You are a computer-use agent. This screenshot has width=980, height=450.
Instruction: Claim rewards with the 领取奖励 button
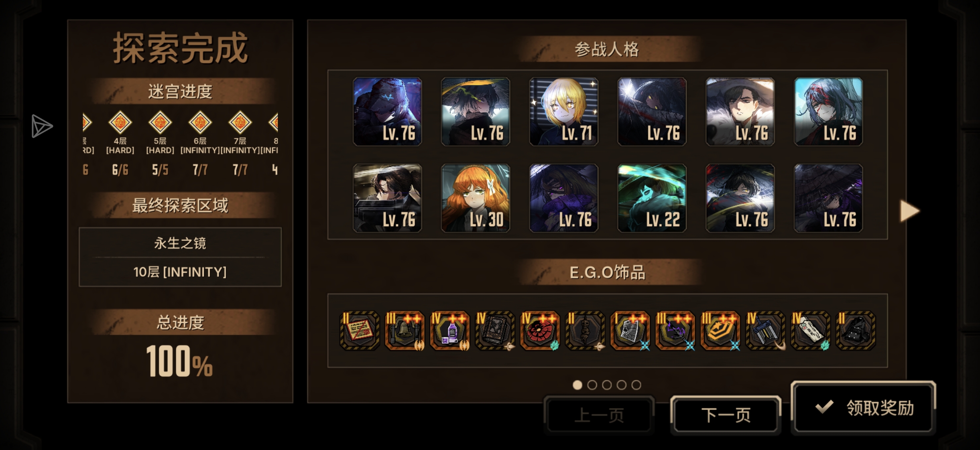click(x=863, y=407)
